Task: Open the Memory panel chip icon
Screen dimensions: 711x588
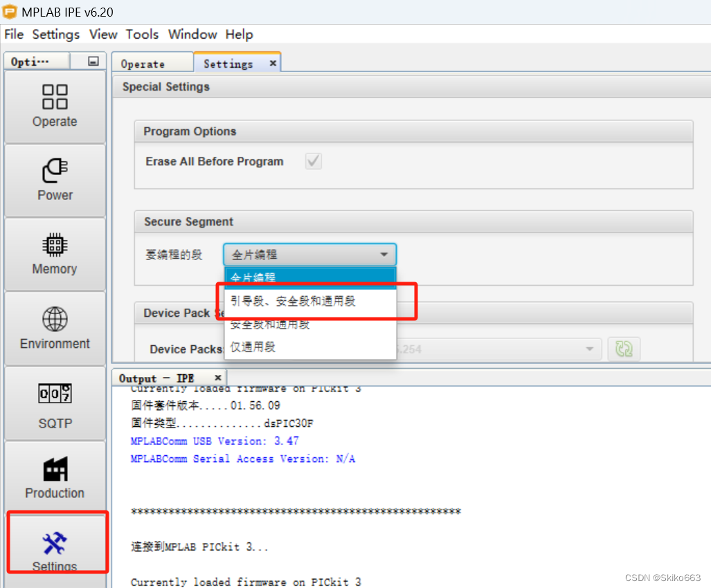Action: click(55, 245)
